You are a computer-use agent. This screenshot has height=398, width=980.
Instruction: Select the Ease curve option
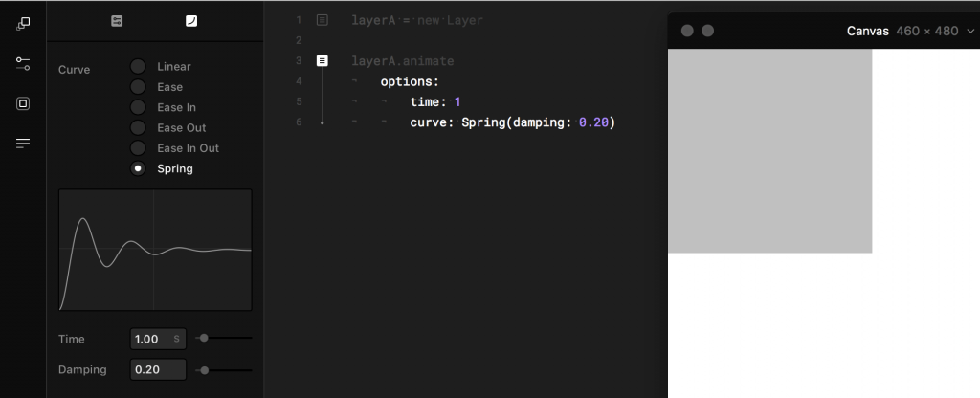[x=138, y=87]
